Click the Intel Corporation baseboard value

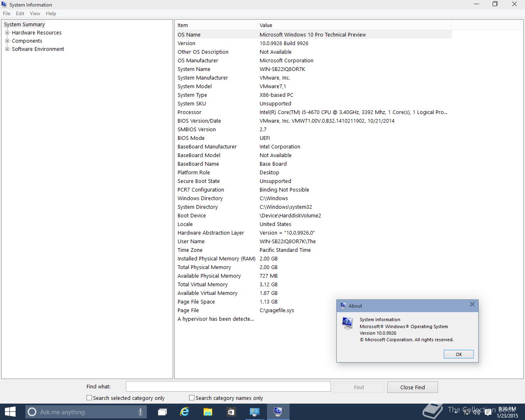pos(280,146)
